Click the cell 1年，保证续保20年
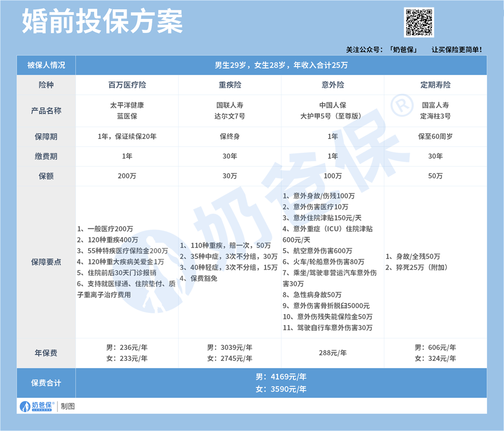This screenshot has height=431, width=504. coord(128,137)
